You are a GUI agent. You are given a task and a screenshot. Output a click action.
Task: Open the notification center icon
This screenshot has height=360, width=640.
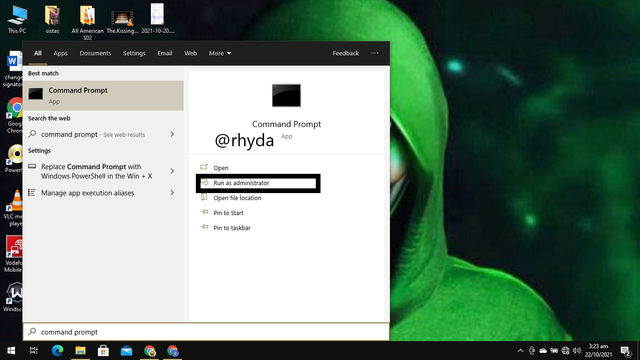625,351
